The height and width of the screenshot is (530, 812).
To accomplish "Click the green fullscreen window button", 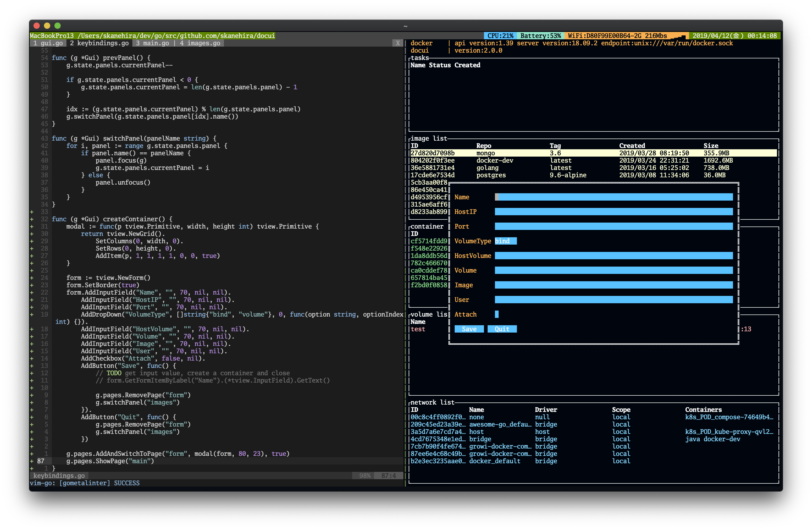I will (x=58, y=26).
